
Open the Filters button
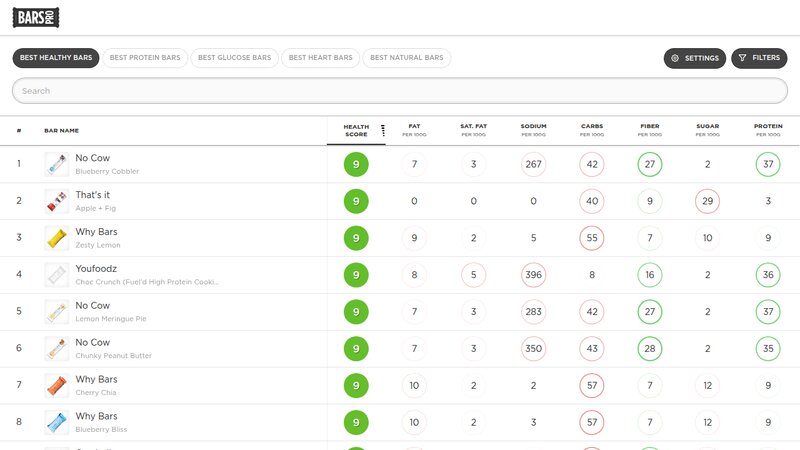759,58
